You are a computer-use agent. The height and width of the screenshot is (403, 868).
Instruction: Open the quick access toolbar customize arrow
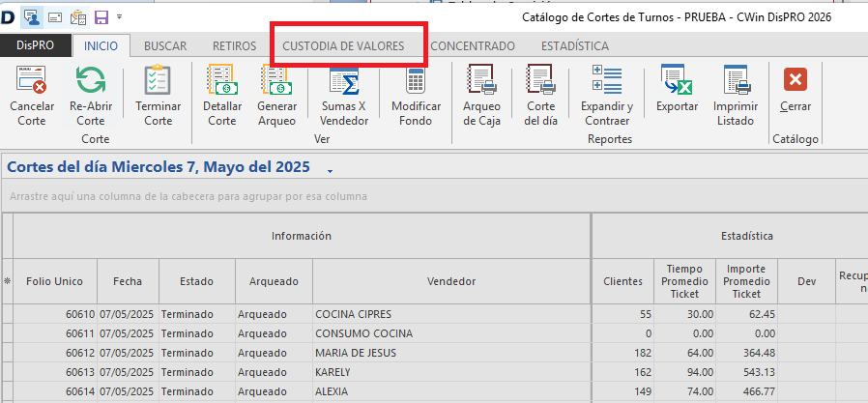click(120, 17)
